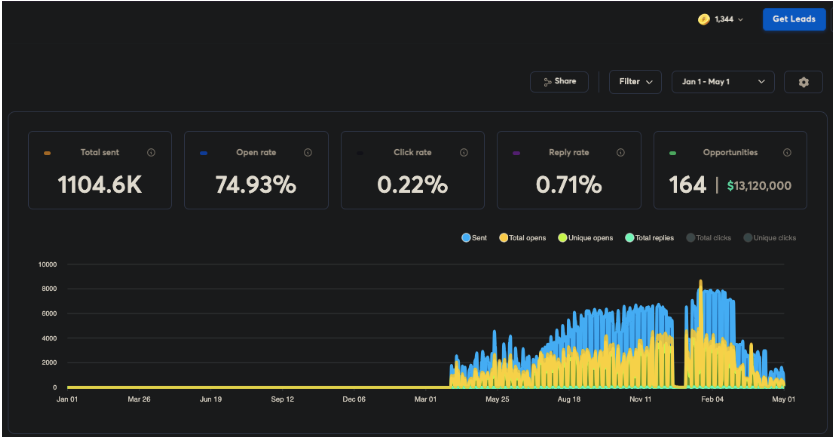Click the gold coin credits icon

tap(704, 20)
